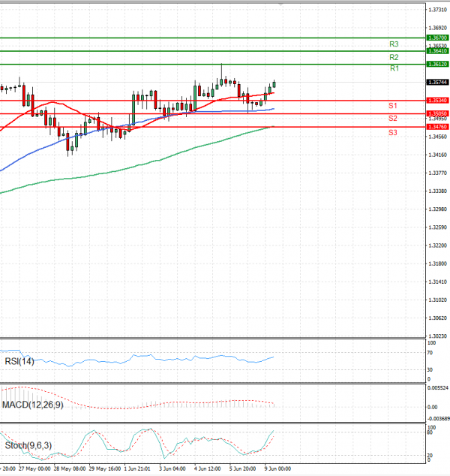The height and width of the screenshot is (476, 450).
Task: Click the RSI 30 level value
Action: click(430, 369)
